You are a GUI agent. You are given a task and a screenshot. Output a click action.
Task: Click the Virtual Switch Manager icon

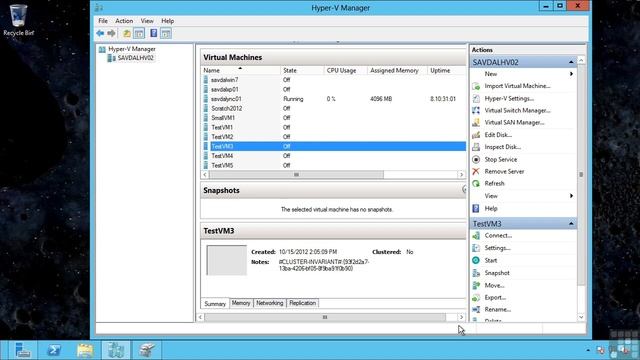[476, 110]
